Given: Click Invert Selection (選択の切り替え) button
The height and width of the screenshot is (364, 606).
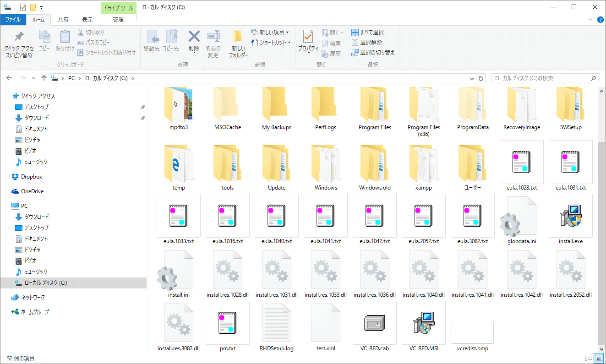Looking at the screenshot, I should coord(372,52).
